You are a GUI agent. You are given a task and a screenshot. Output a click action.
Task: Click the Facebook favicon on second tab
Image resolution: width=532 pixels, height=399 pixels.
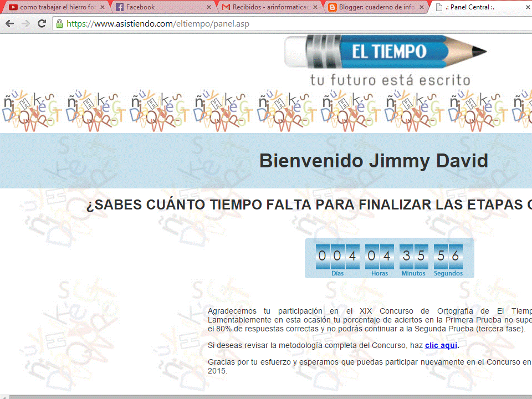tap(120, 7)
